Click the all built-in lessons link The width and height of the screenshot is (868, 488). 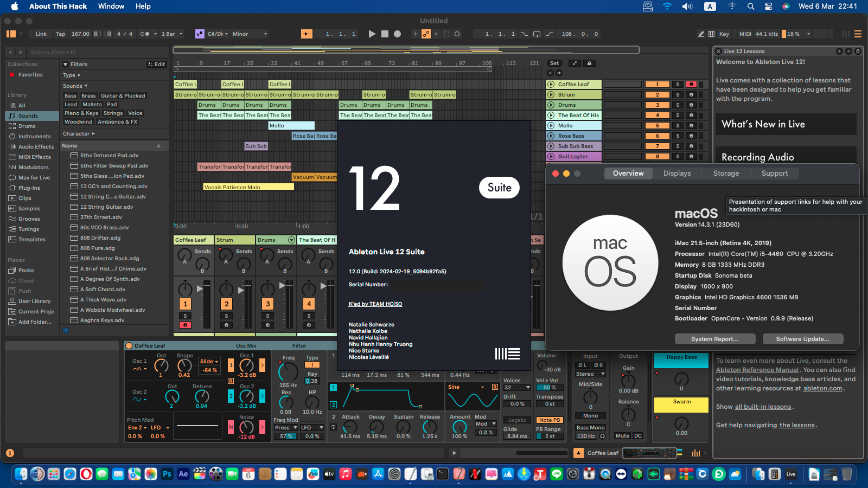point(763,407)
